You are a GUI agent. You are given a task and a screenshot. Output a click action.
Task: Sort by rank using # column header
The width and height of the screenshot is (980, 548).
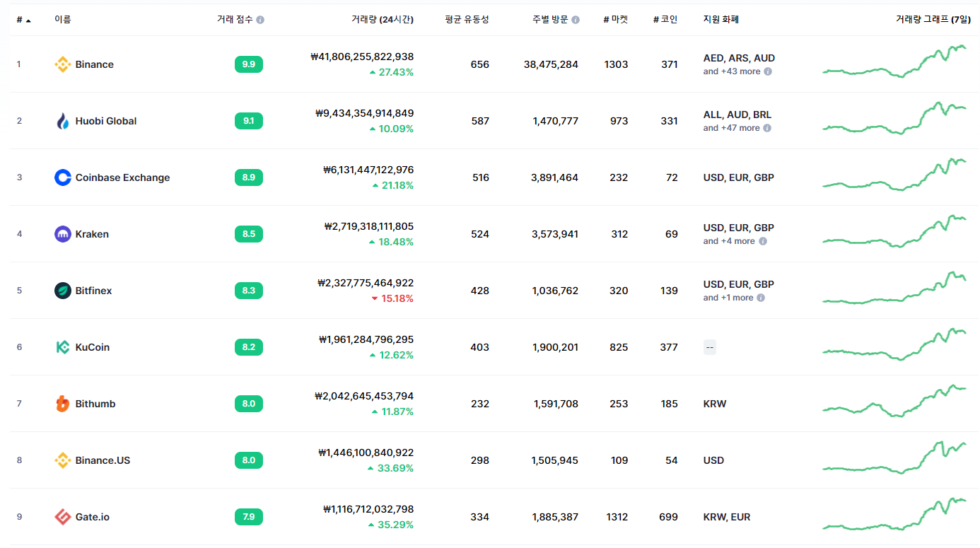tap(23, 20)
